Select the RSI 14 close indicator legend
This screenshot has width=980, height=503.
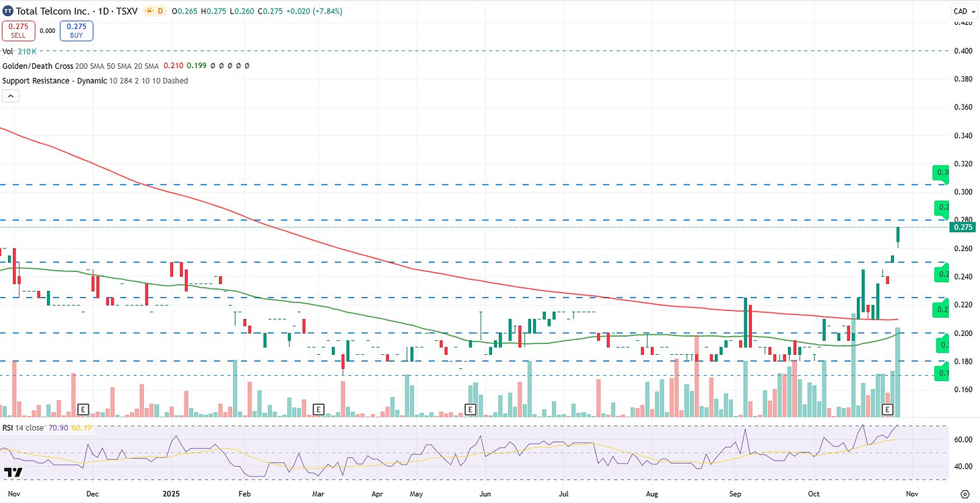pyautogui.click(x=24, y=427)
